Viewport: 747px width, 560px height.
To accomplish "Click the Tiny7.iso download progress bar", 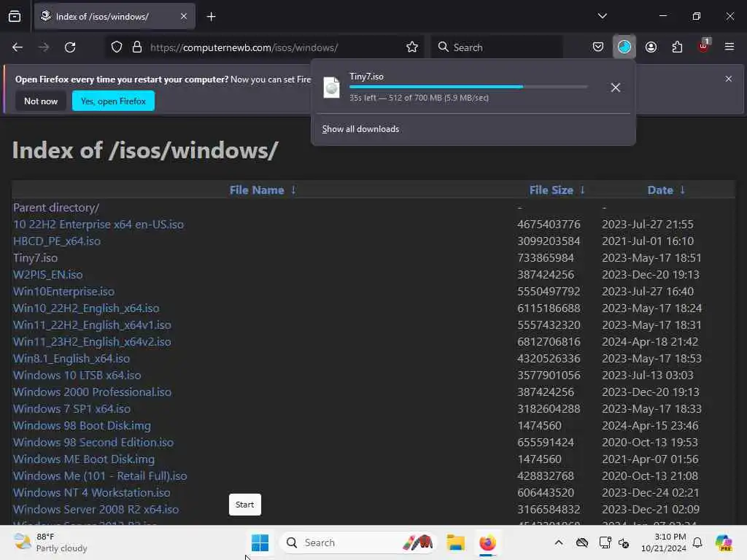I will click(x=468, y=87).
